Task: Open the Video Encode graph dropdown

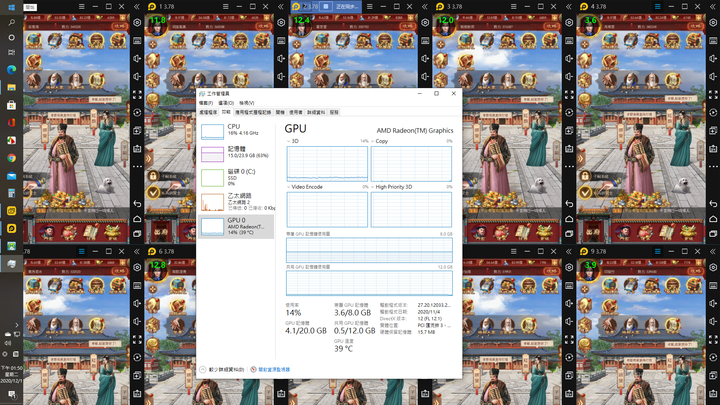Action: coord(288,187)
